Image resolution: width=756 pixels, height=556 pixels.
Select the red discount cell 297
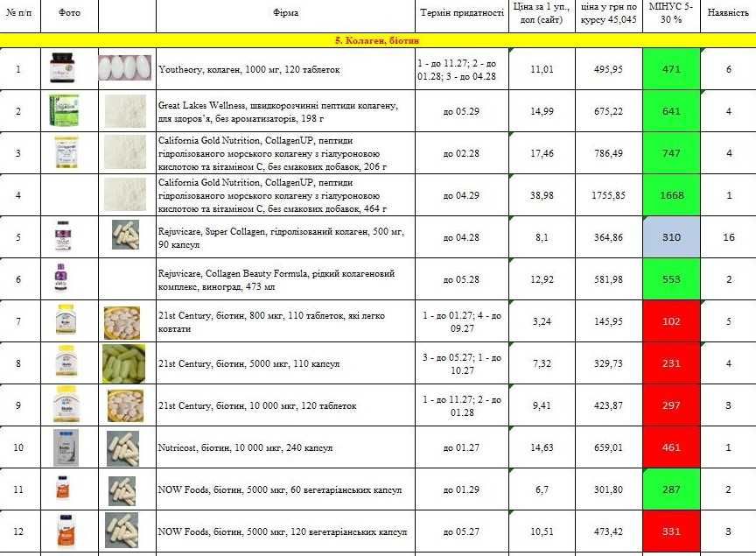click(671, 405)
